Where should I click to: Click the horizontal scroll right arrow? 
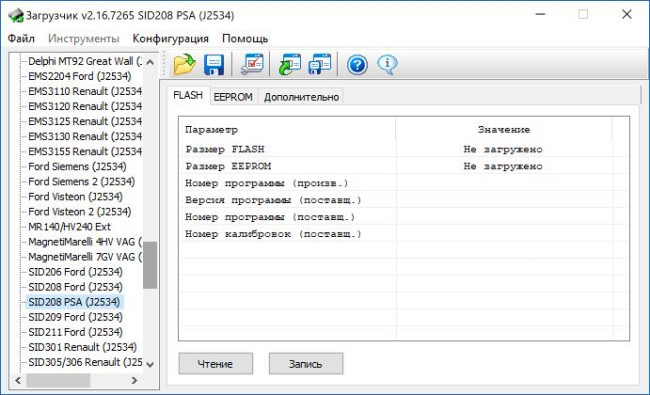pyautogui.click(x=134, y=380)
